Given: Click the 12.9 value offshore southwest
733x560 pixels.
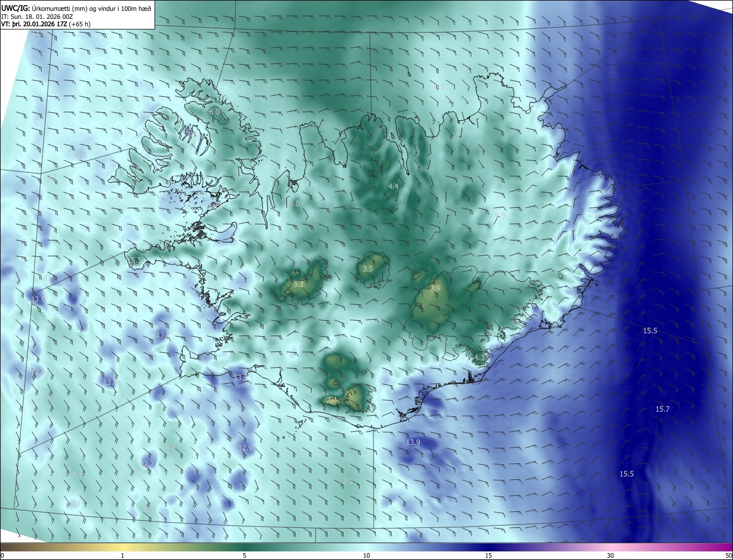Looking at the screenshot, I should tap(245, 448).
